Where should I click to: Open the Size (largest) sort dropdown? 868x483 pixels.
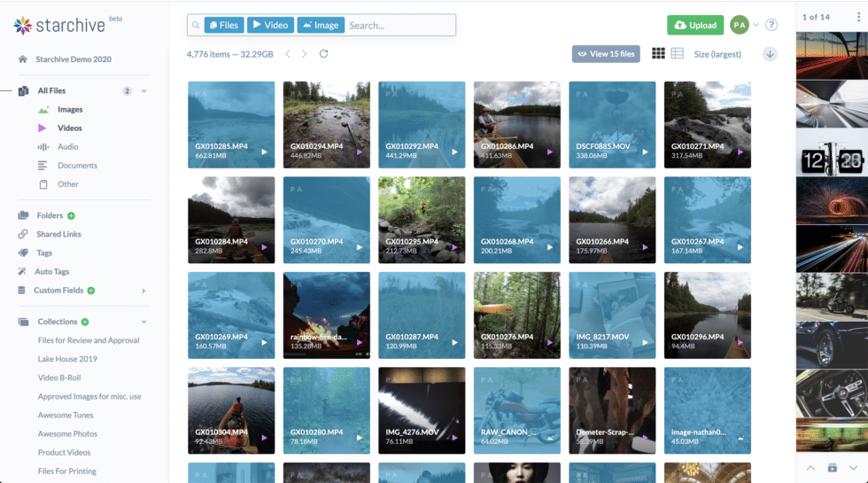coord(718,54)
